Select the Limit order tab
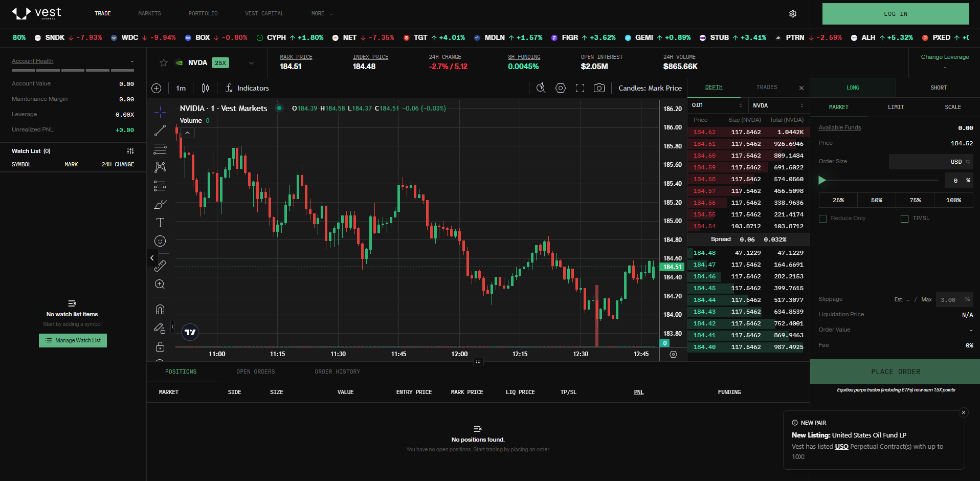The width and height of the screenshot is (980, 481). [896, 107]
